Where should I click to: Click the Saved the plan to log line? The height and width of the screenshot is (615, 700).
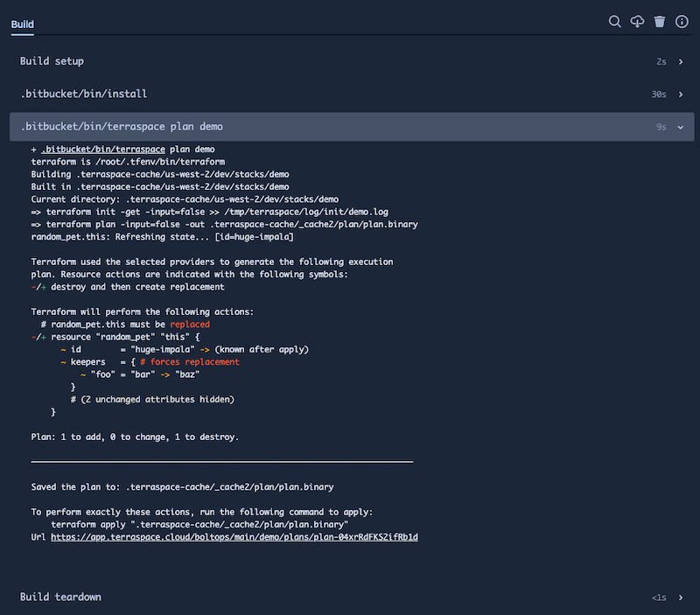pos(182,487)
